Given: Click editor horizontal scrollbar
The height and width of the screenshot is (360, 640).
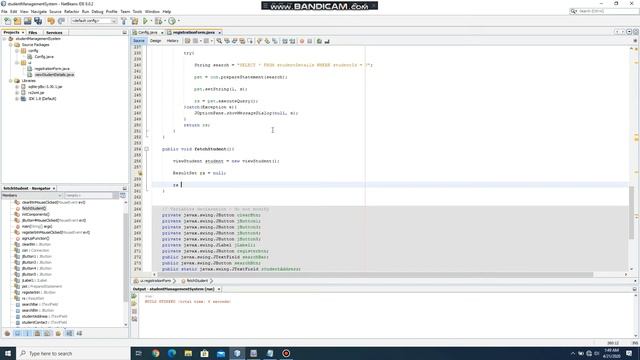Looking at the screenshot, I should tap(376, 275).
